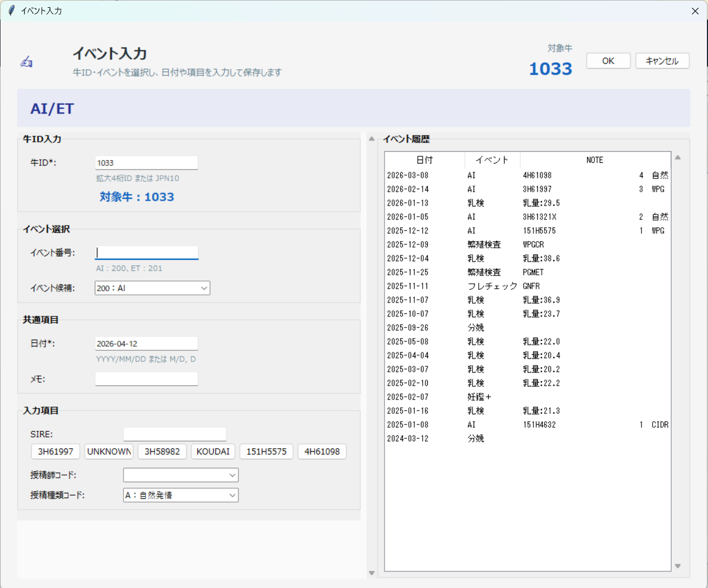Select history row 2026-01-13 乳検
The height and width of the screenshot is (588, 708).
(527, 203)
